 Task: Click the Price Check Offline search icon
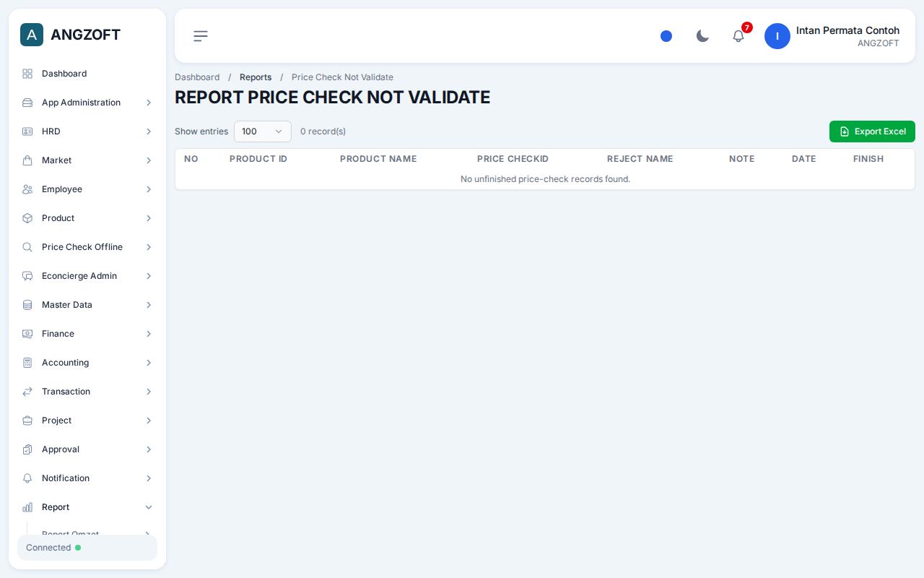[27, 247]
